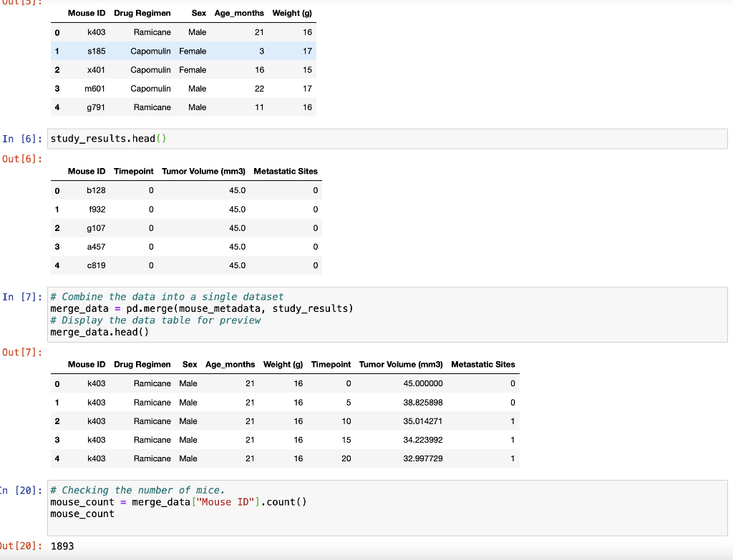This screenshot has width=733, height=560.
Task: Select the k403 cell in first table
Action: (x=97, y=32)
